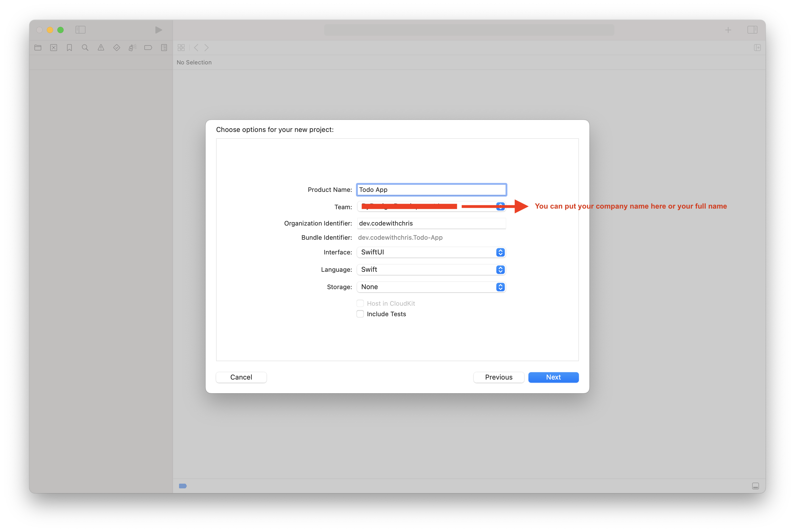Click the Next button

click(x=553, y=377)
